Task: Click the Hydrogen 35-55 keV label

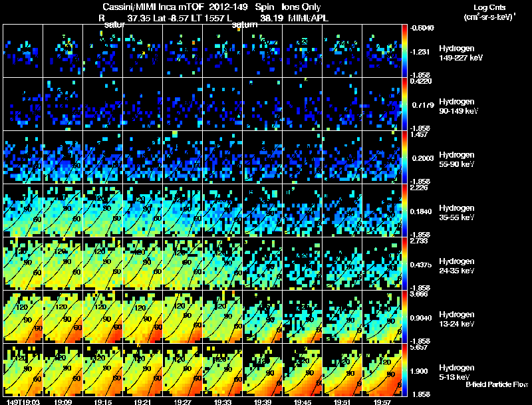Action: 457,213
